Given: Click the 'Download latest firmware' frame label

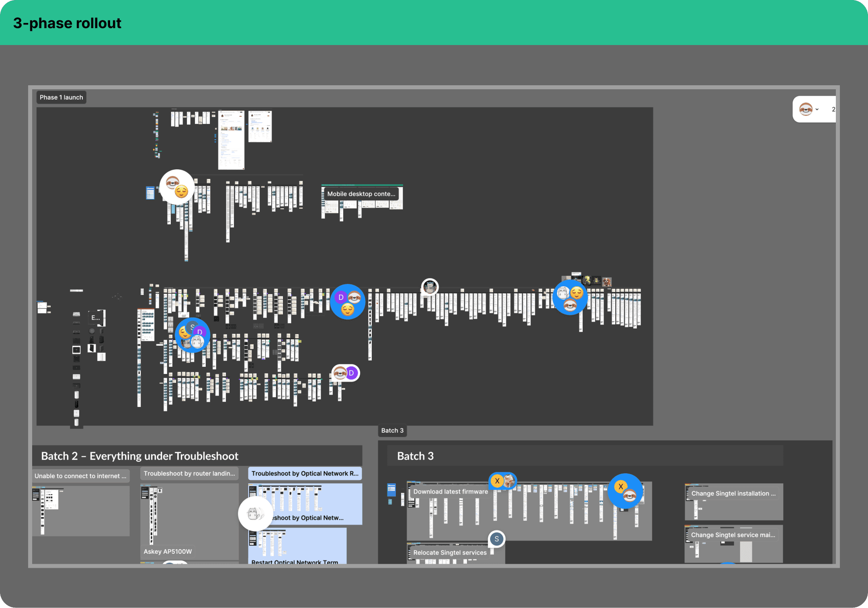Looking at the screenshot, I should pyautogui.click(x=450, y=492).
